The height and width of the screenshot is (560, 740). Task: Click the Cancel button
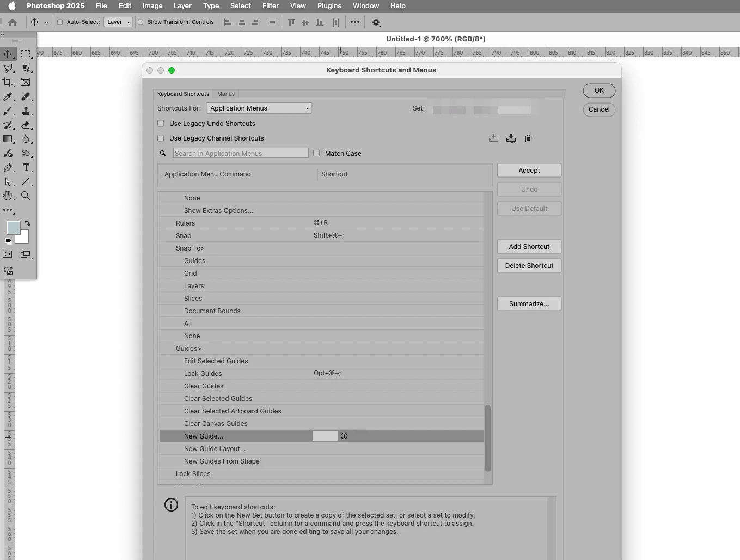pyautogui.click(x=599, y=109)
